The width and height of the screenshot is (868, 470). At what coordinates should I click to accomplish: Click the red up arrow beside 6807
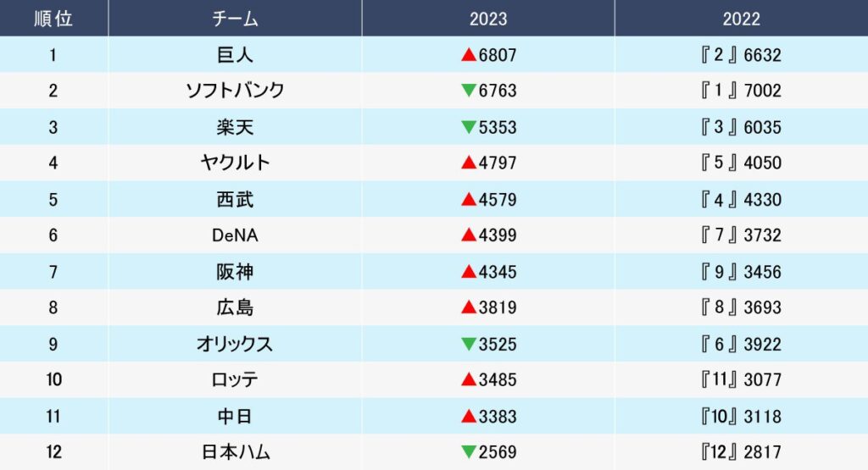[x=469, y=55]
